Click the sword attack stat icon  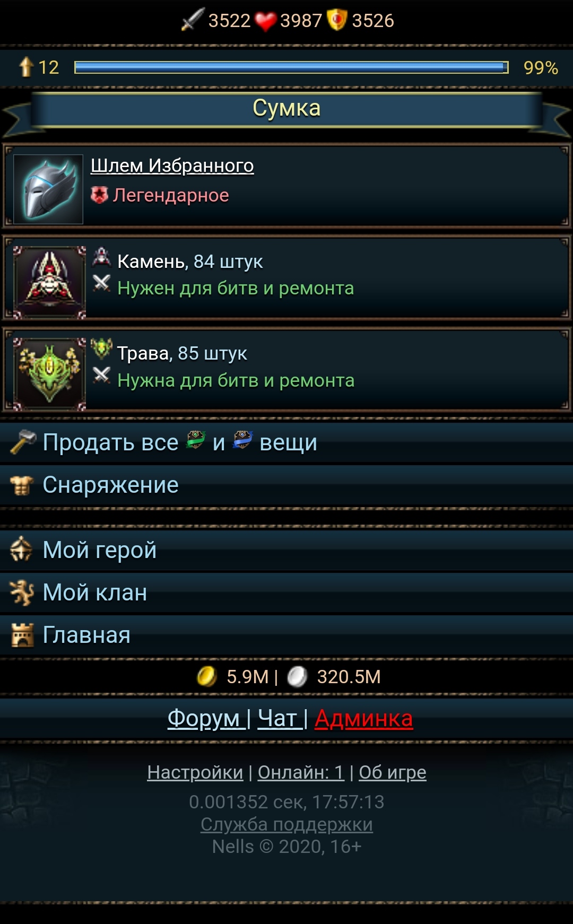pos(193,20)
